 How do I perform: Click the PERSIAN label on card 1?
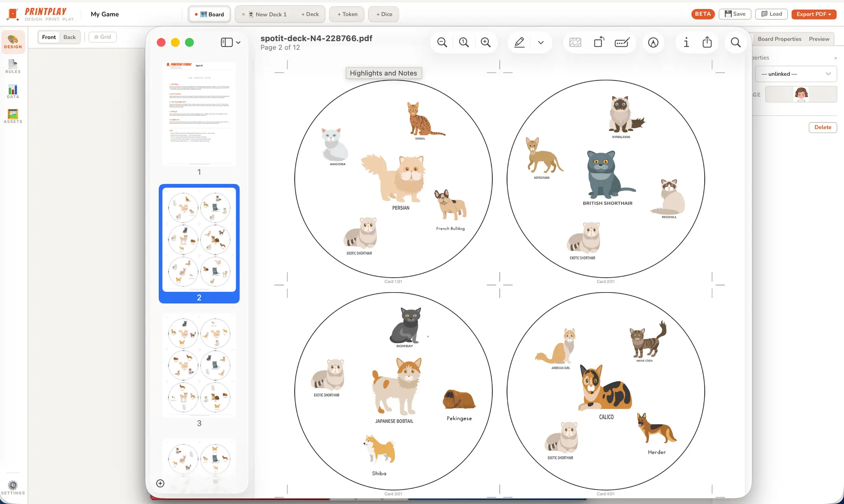tap(401, 208)
